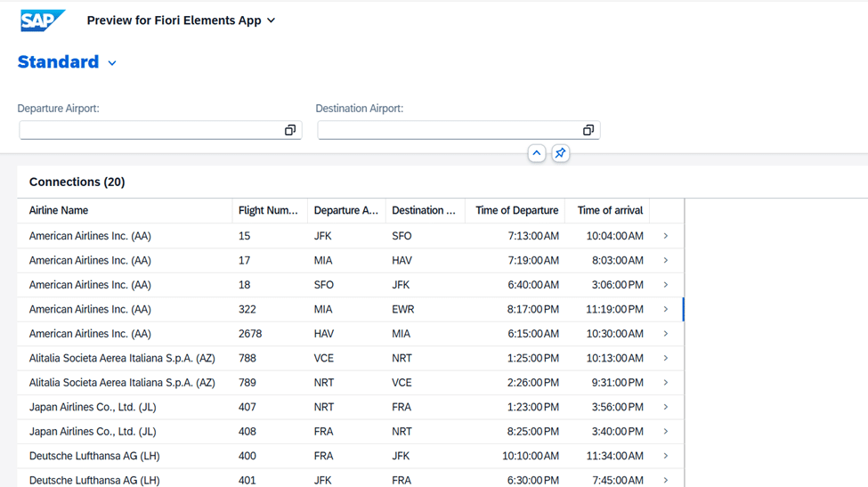Open value help for Departure Airport
868x487 pixels.
click(290, 130)
